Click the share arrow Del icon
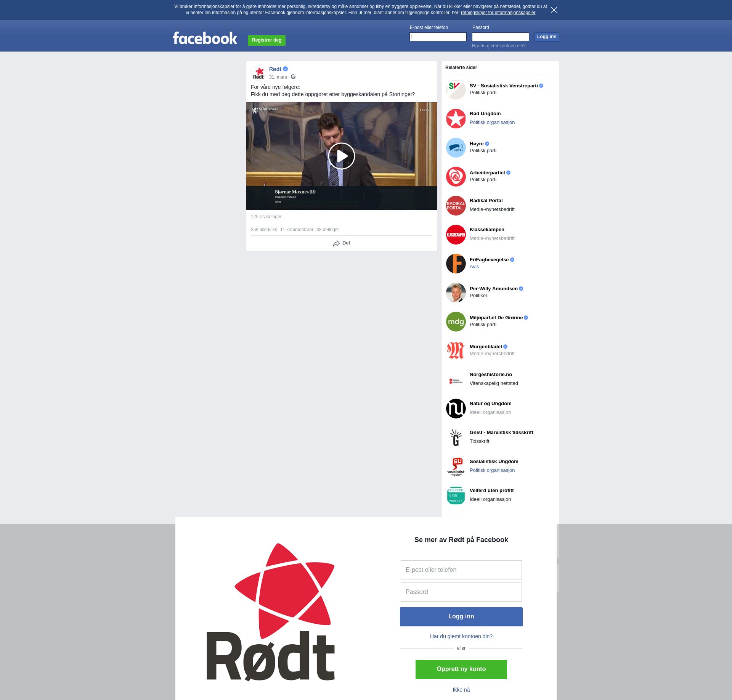The width and height of the screenshot is (732, 700). coord(336,243)
